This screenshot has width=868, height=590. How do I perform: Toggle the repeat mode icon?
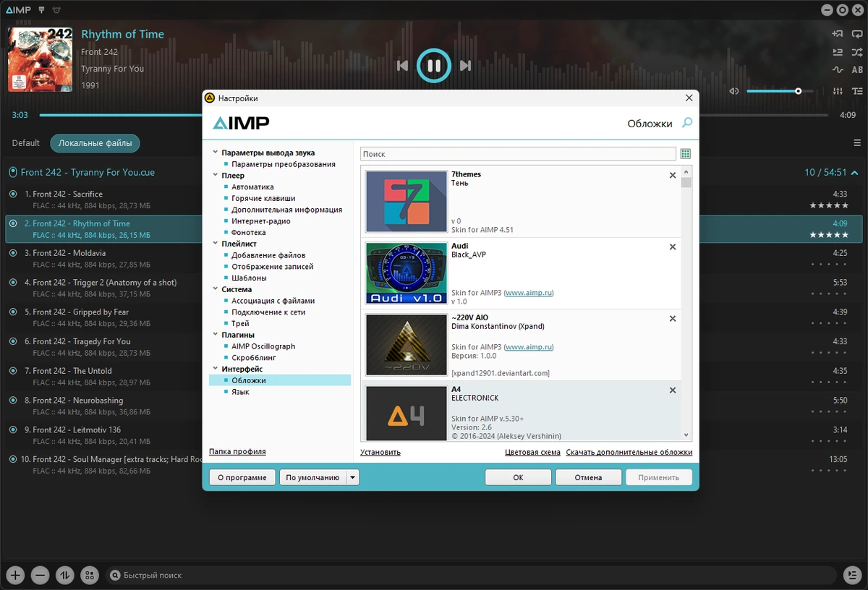click(857, 33)
